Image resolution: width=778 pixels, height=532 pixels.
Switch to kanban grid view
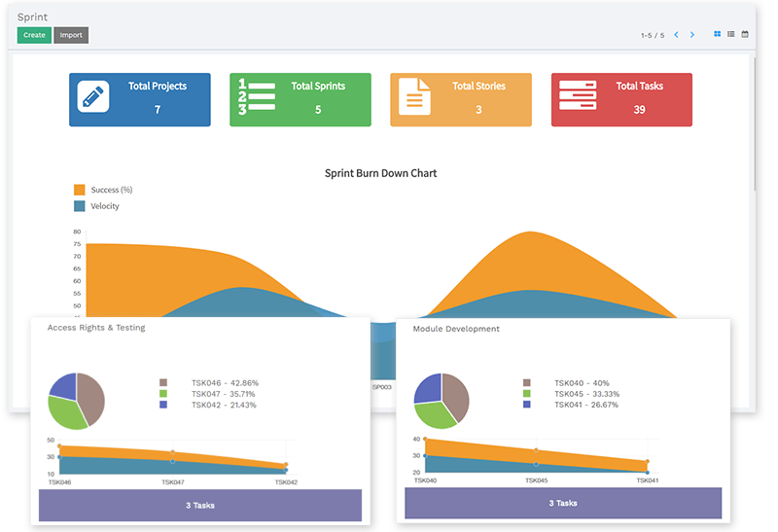point(718,34)
